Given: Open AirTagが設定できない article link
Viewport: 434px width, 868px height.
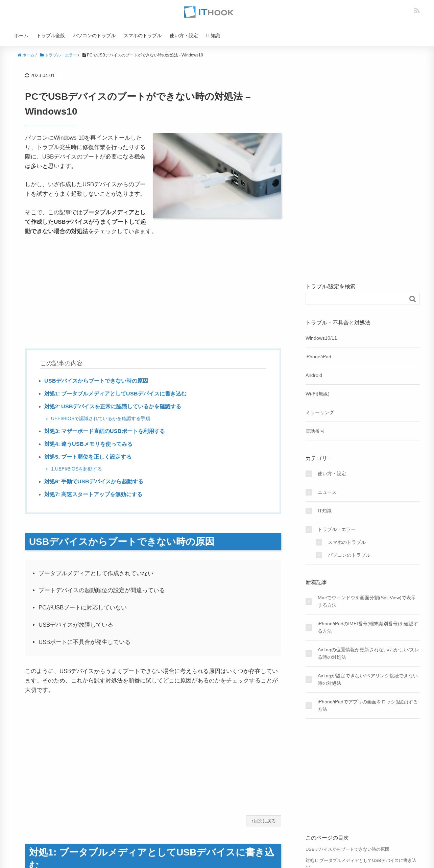Looking at the screenshot, I should 368,680.
